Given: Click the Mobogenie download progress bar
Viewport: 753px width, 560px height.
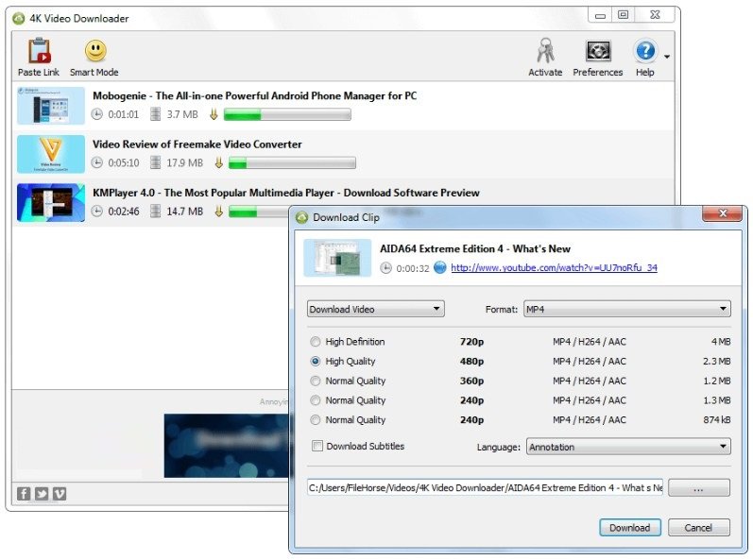Looking at the screenshot, I should 287,114.
